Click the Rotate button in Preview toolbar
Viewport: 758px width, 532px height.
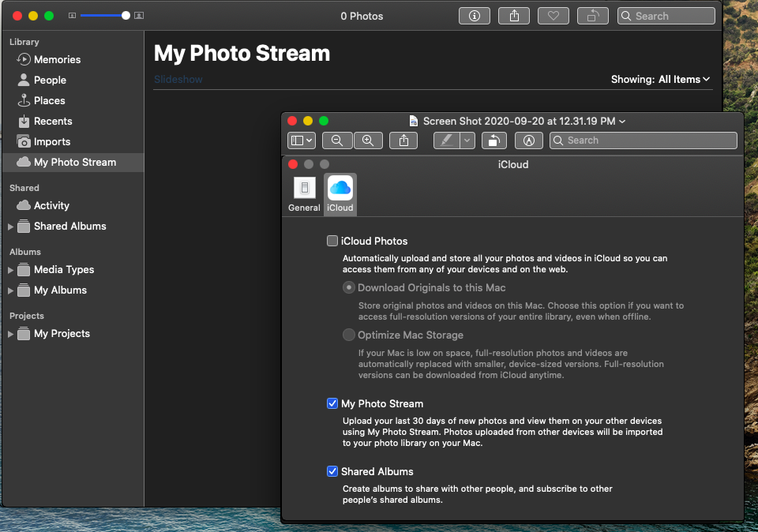[493, 140]
